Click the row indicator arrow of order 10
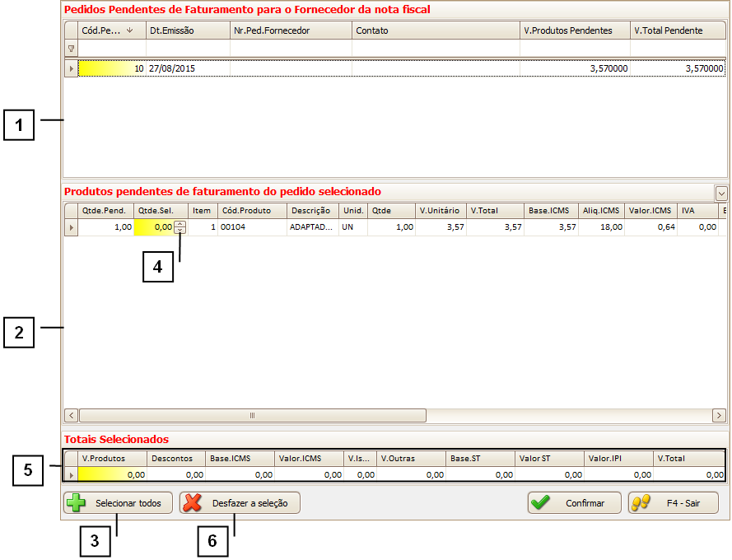 pos(71,69)
